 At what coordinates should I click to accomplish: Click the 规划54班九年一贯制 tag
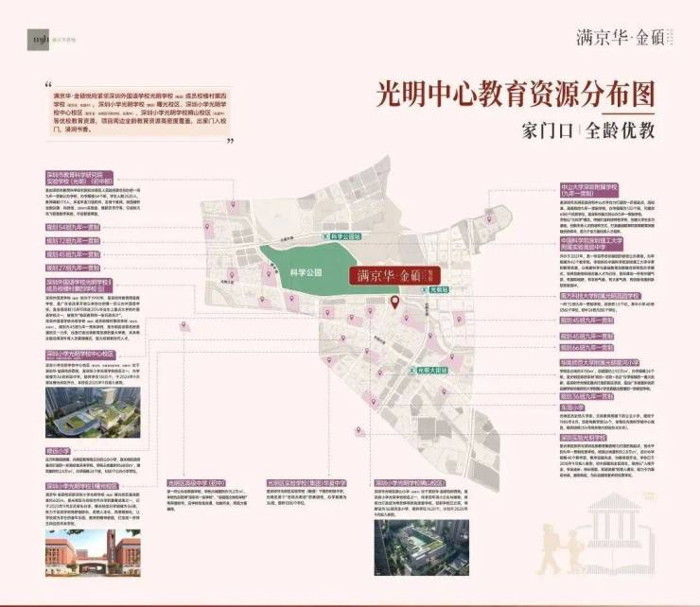point(75,227)
